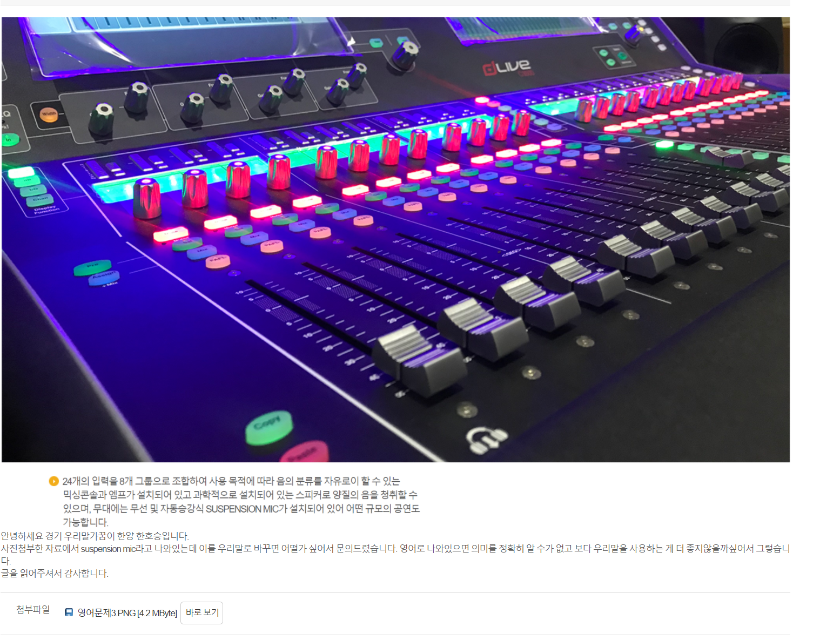Click the red dLive logo

pyautogui.click(x=506, y=68)
